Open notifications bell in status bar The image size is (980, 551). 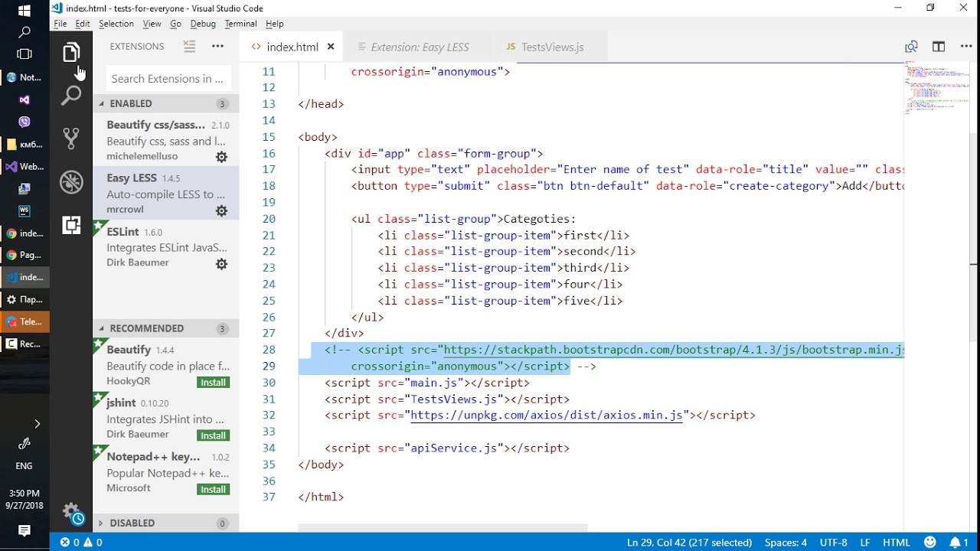coord(959,542)
